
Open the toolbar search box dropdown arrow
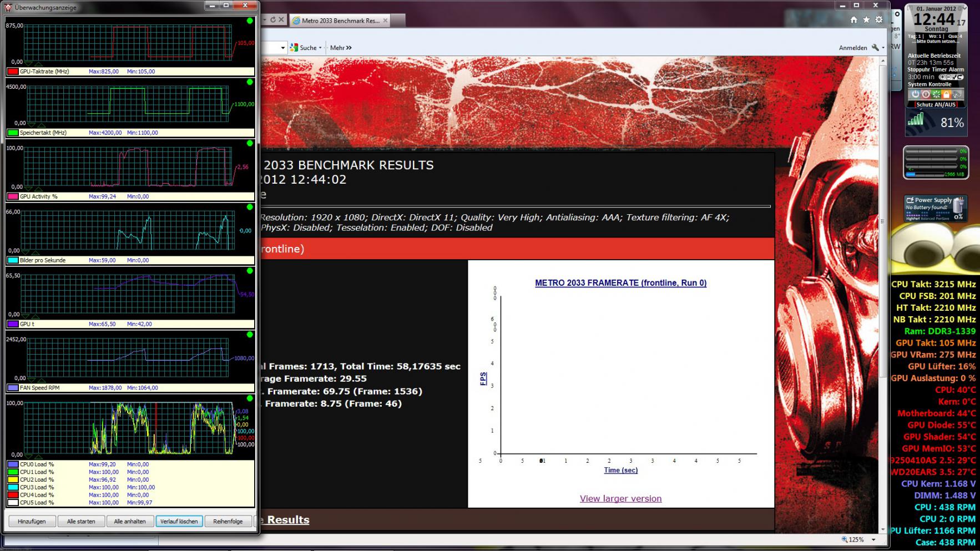pyautogui.click(x=282, y=48)
